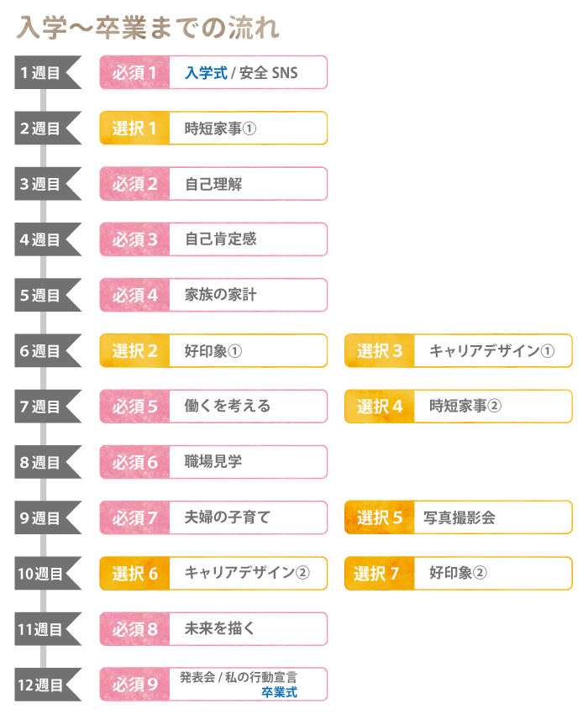Screen dimensions: 588x714
Task: Select 選択6 キャリアデザイン② box
Action: (x=213, y=573)
